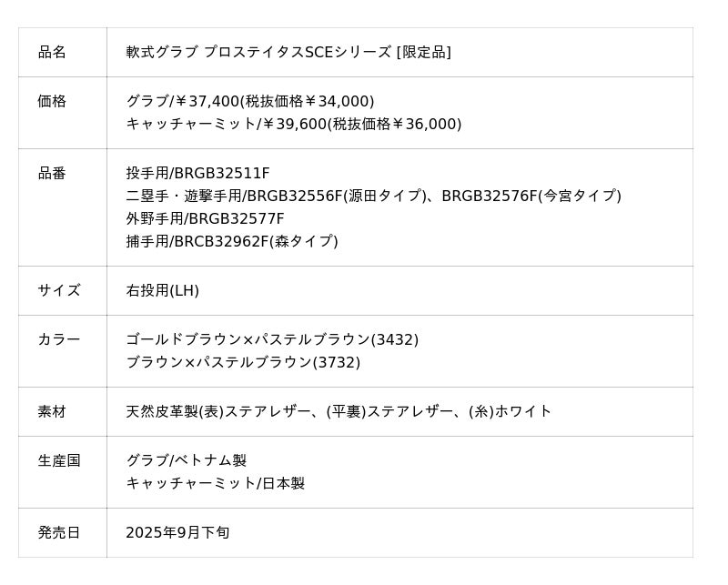Click the カラー row header
728x585 pixels.
tap(59, 339)
